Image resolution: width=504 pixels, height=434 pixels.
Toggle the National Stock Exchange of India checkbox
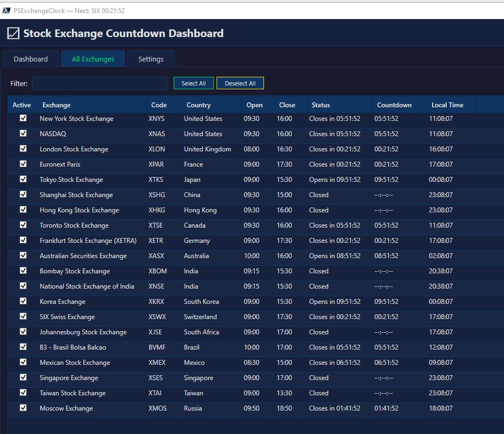click(23, 286)
